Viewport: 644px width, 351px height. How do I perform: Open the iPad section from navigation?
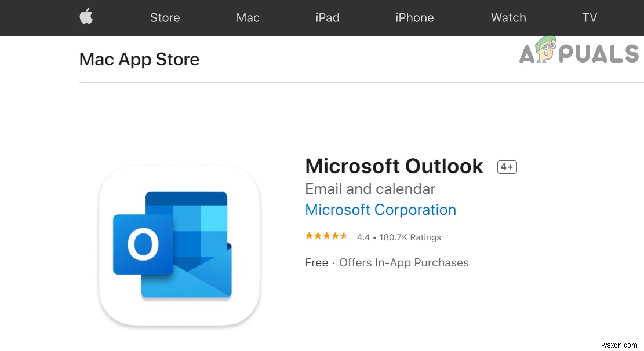pyautogui.click(x=327, y=17)
